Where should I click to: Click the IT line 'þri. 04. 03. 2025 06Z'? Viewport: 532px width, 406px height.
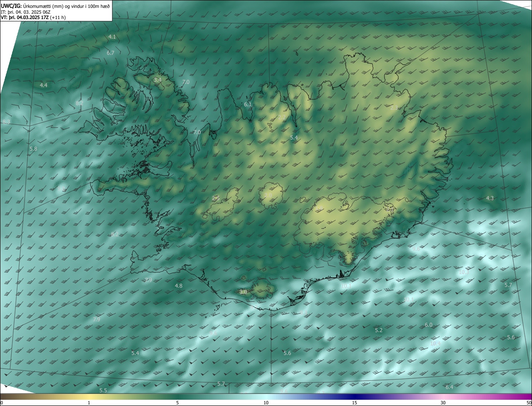pos(29,12)
